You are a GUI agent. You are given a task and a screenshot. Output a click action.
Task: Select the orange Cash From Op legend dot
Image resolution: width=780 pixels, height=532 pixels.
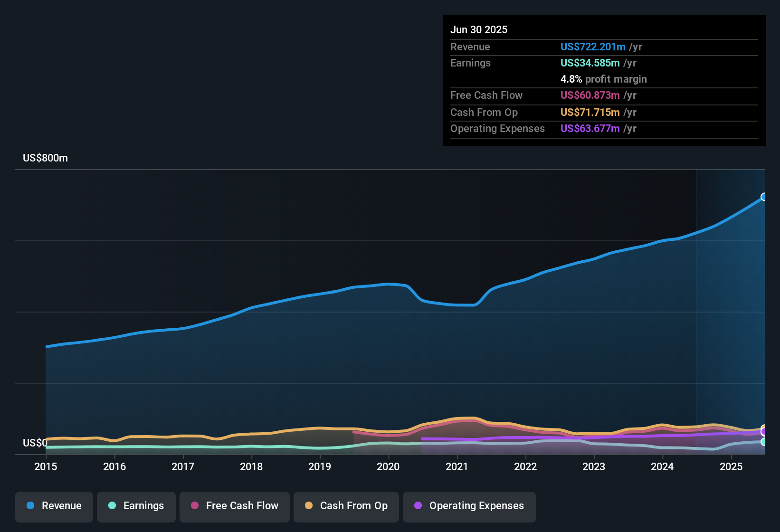pos(309,506)
